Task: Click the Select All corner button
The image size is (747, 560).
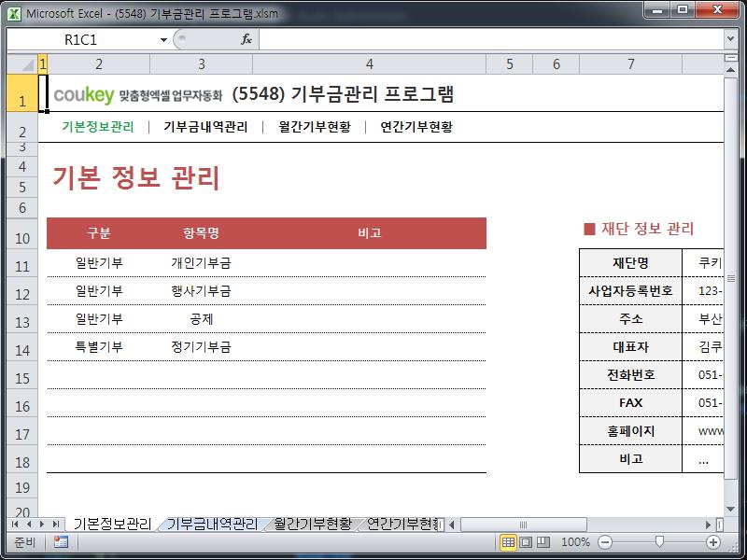Action: click(x=22, y=63)
